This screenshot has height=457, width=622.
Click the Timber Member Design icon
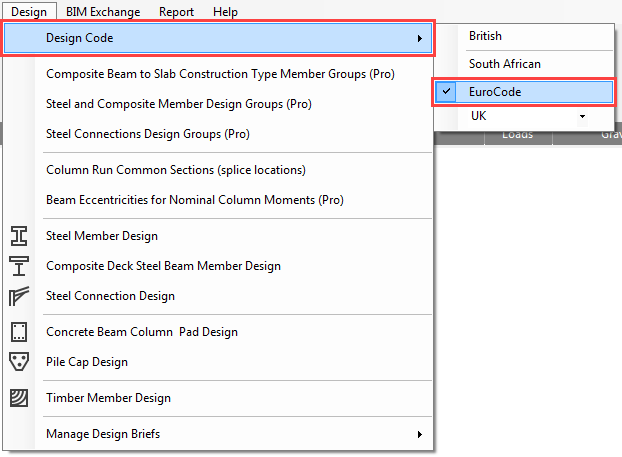pos(19,398)
